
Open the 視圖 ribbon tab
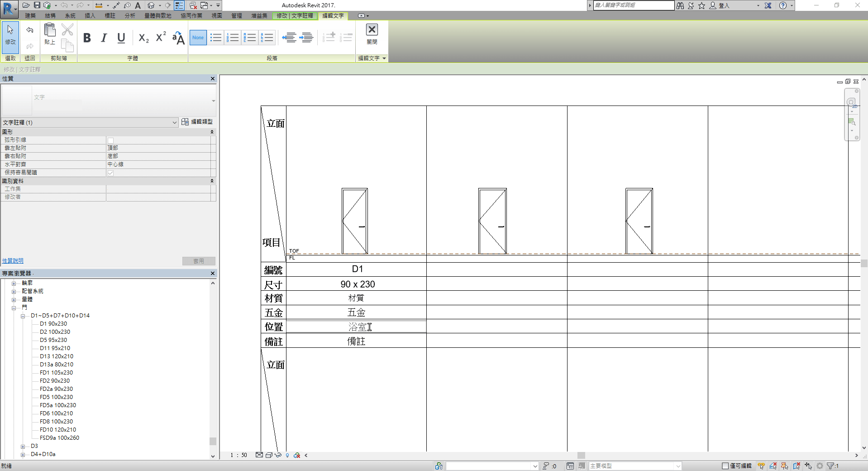216,15
